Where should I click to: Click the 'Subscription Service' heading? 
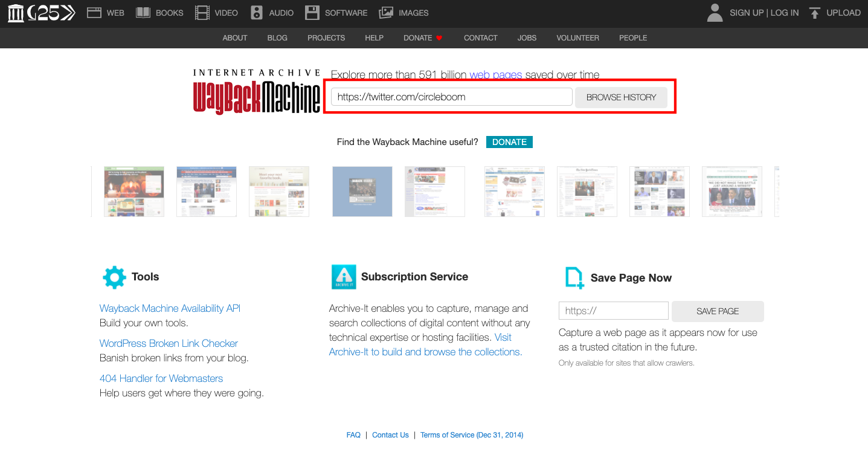coord(414,277)
